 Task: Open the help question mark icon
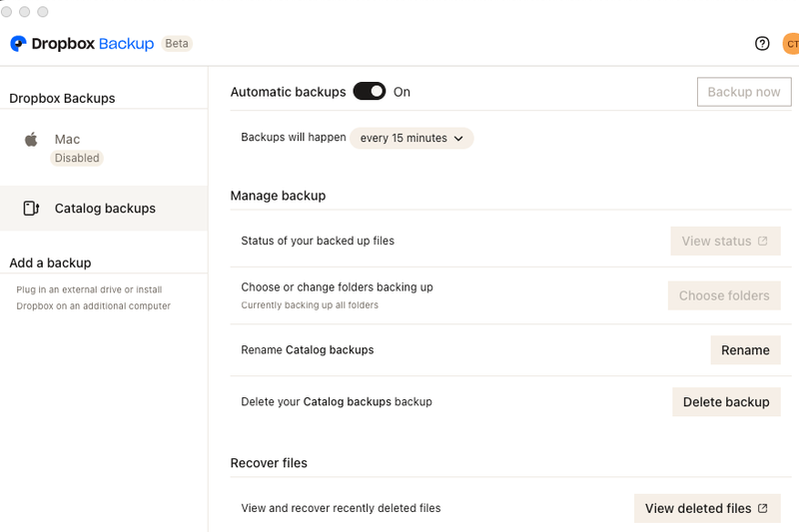click(762, 44)
